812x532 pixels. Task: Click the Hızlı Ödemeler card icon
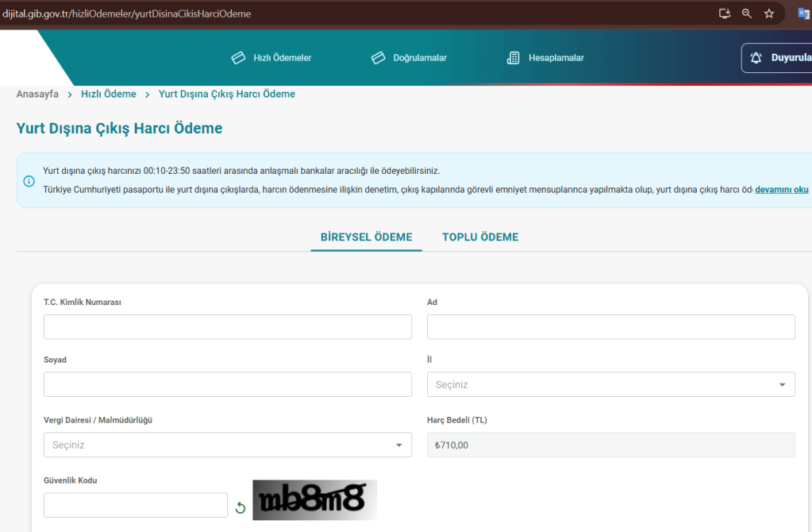tap(238, 58)
